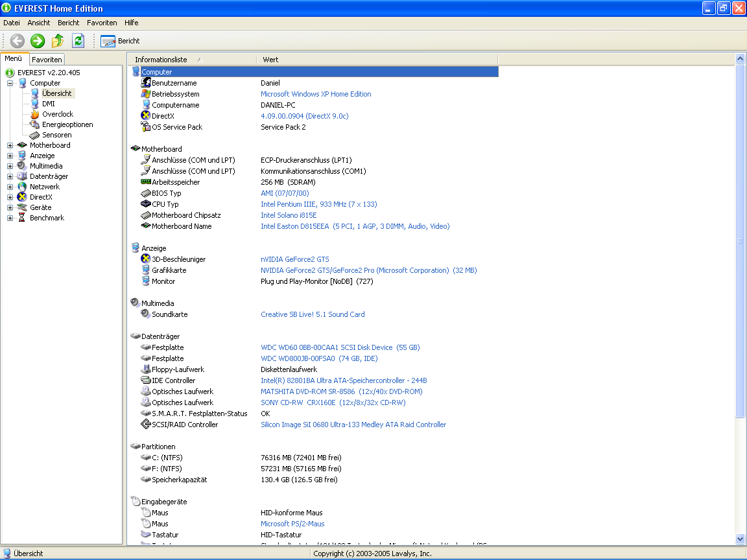Viewport: 747px width, 560px height.
Task: Open the Bericht menu
Action: (69, 23)
